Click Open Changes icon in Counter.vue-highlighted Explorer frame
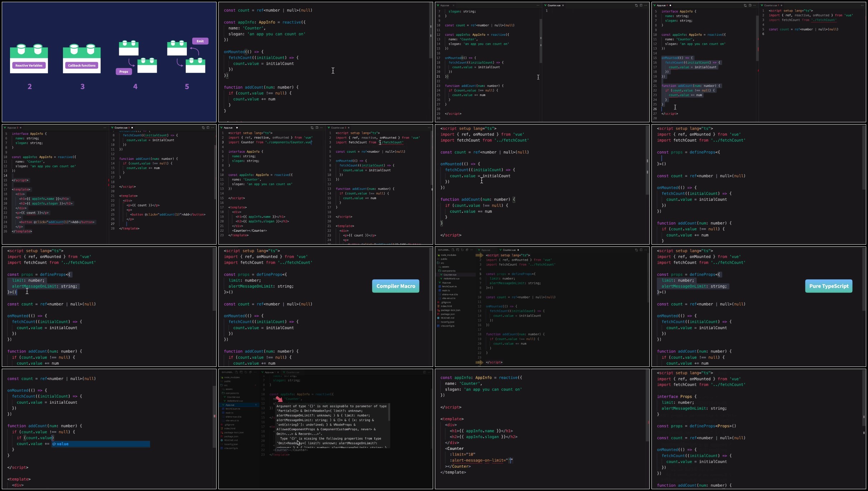The image size is (868, 491). click(x=636, y=250)
